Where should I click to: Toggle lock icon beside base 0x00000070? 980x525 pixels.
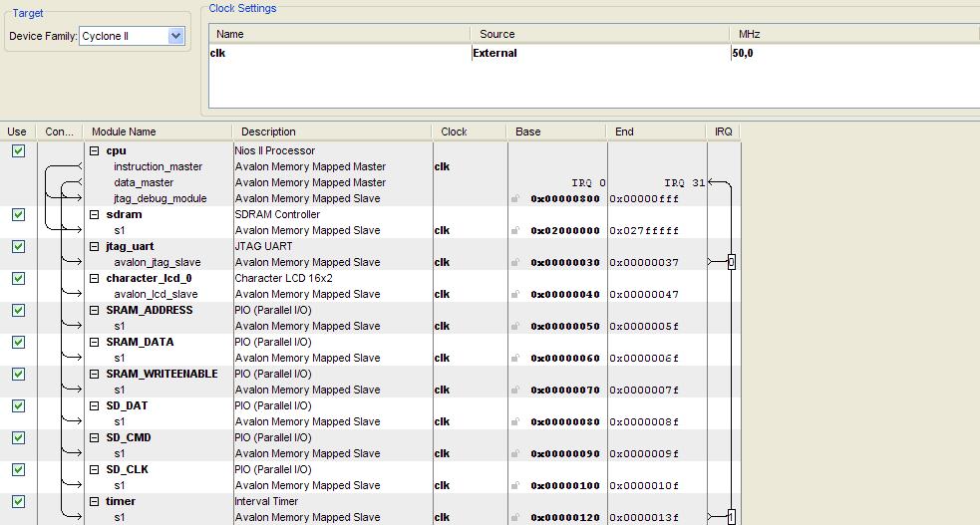coord(515,390)
